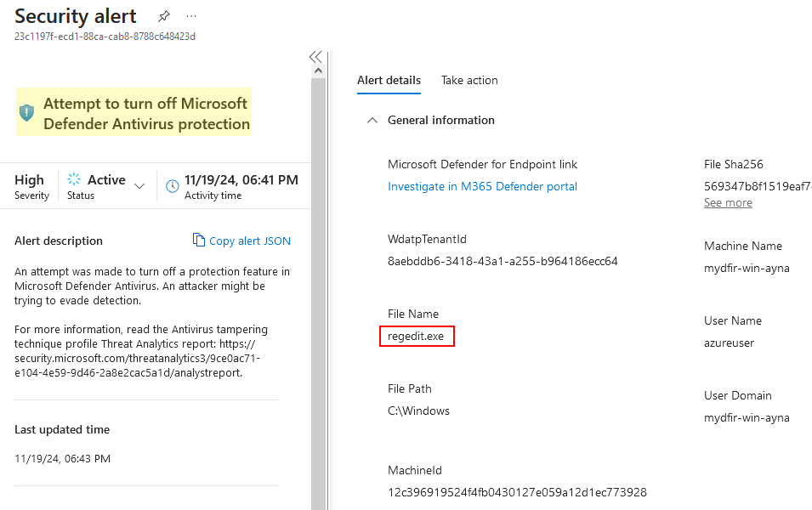Click the Last updated time heading
The image size is (812, 510).
pyautogui.click(x=62, y=430)
